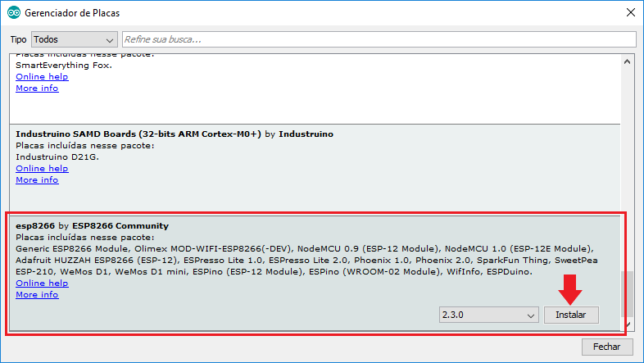
Task: Focus the 'Refine sua busca' search field
Action: (379, 39)
